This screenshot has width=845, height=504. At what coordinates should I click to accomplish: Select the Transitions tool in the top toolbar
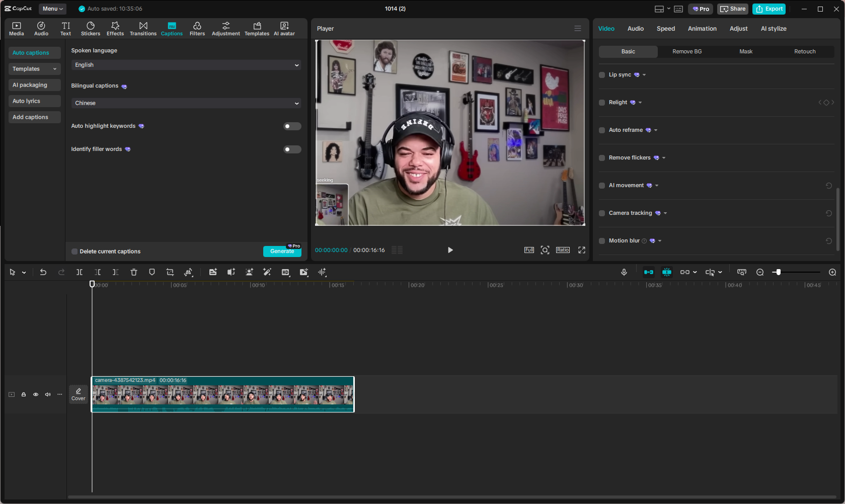(x=143, y=28)
